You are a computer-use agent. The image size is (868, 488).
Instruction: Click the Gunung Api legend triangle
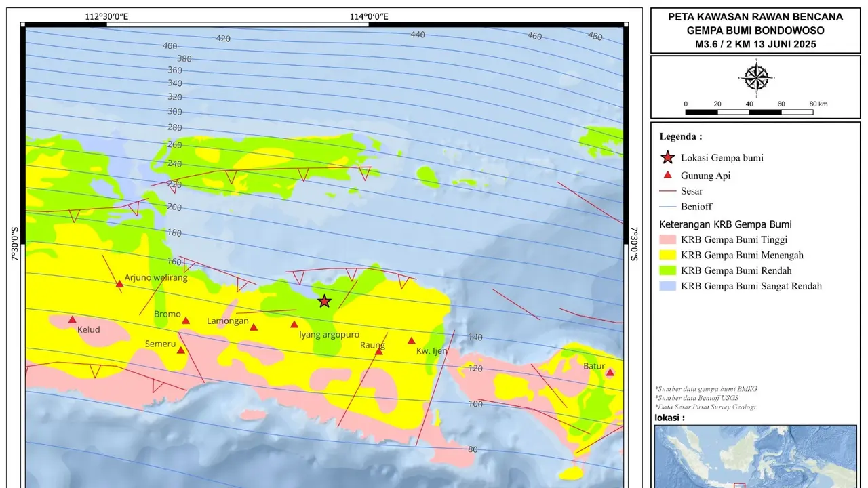668,175
